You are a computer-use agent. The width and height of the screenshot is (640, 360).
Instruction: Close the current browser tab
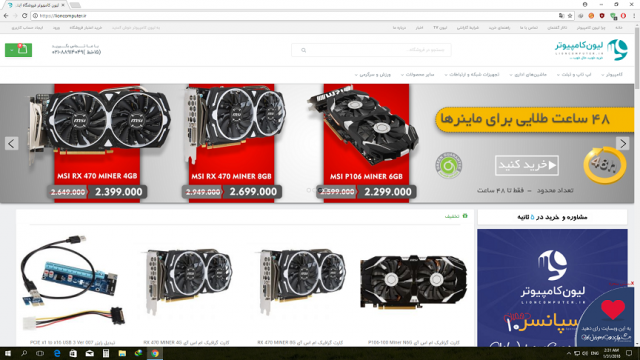point(63,5)
